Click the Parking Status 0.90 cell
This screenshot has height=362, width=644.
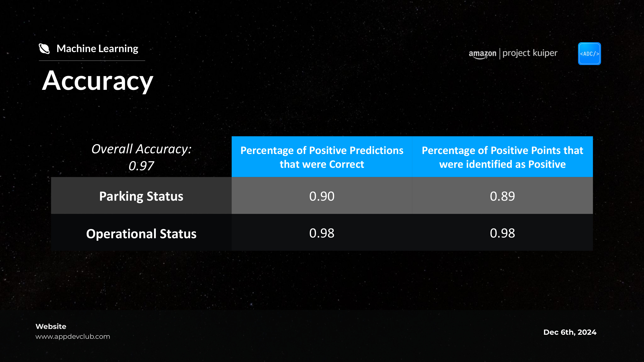tap(322, 196)
